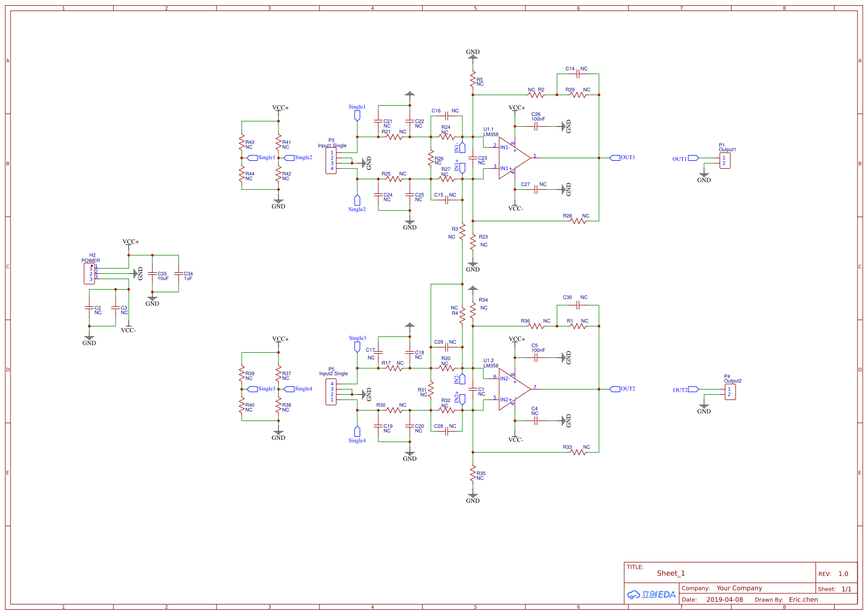Select capacitor C26 100nF symbol
Viewport: 868px width, 615px height.
click(536, 126)
